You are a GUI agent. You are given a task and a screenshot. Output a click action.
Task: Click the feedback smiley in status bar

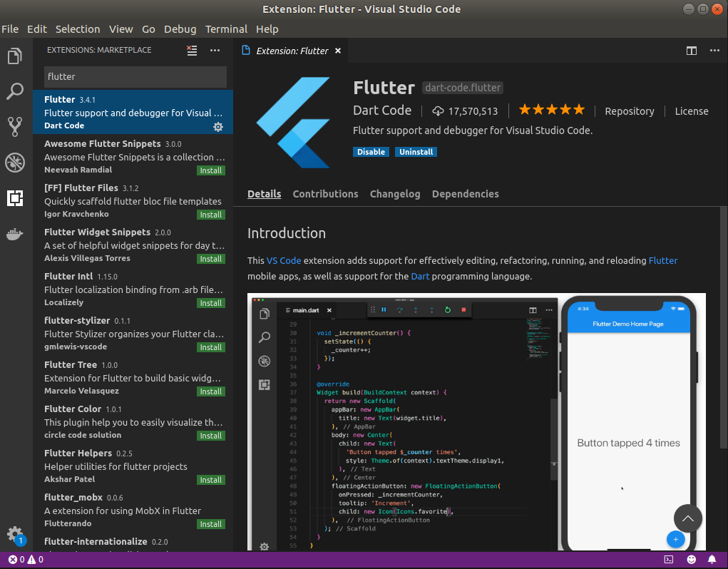point(692,559)
